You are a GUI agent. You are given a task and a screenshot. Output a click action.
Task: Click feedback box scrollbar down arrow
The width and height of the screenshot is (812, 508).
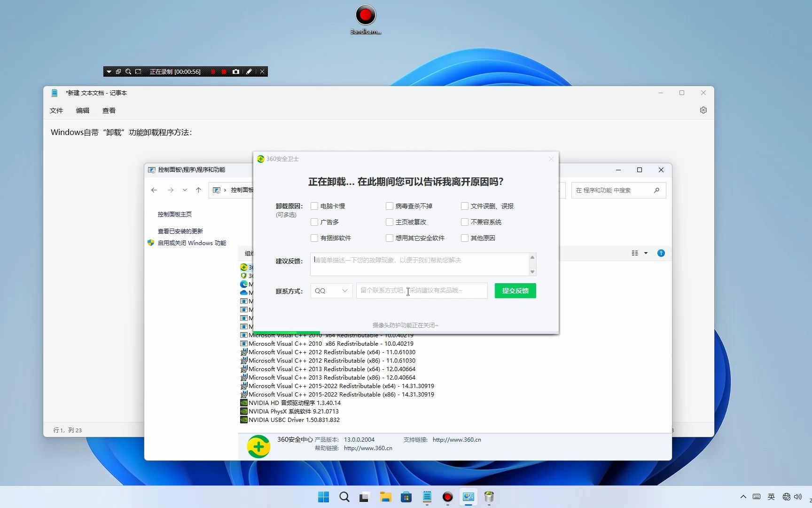click(x=532, y=272)
